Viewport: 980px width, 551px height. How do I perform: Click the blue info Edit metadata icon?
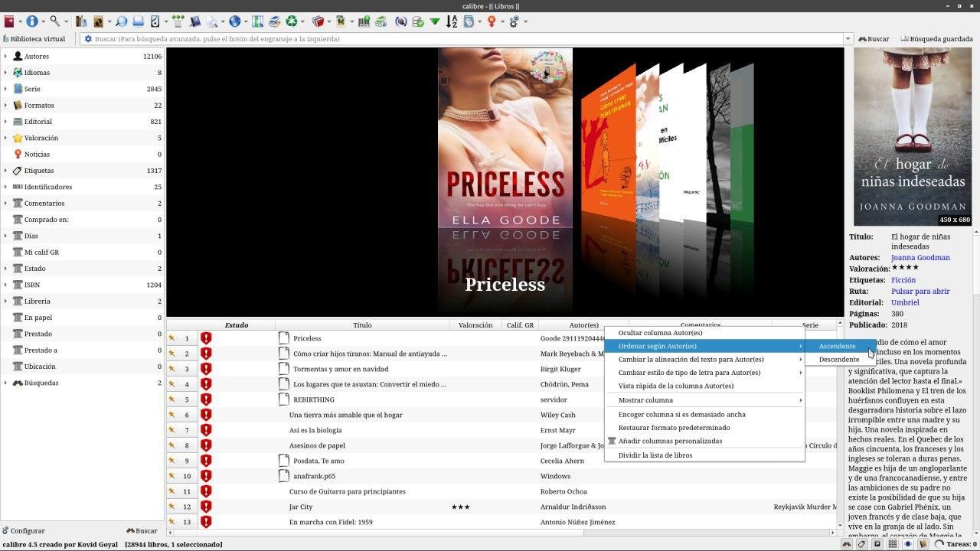tap(32, 21)
